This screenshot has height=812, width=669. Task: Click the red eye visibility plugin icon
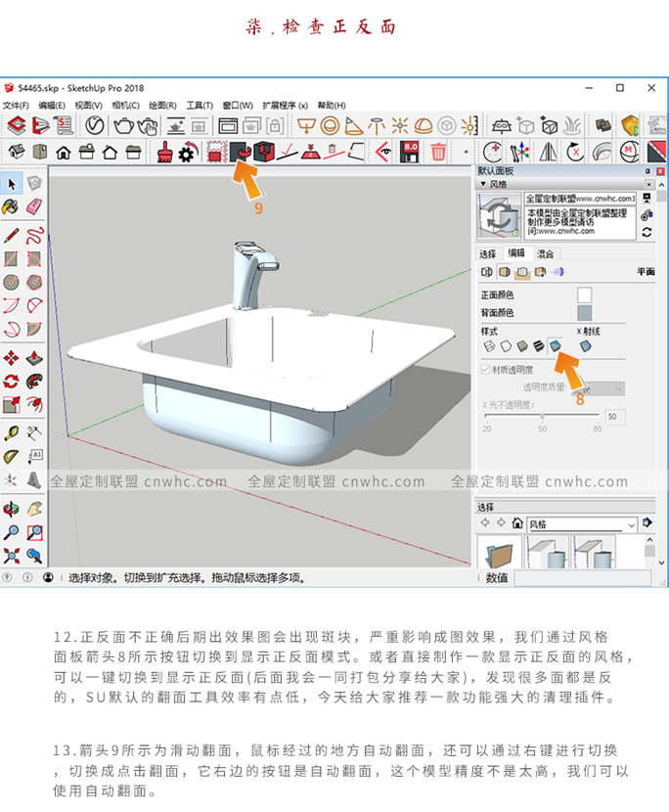click(383, 153)
